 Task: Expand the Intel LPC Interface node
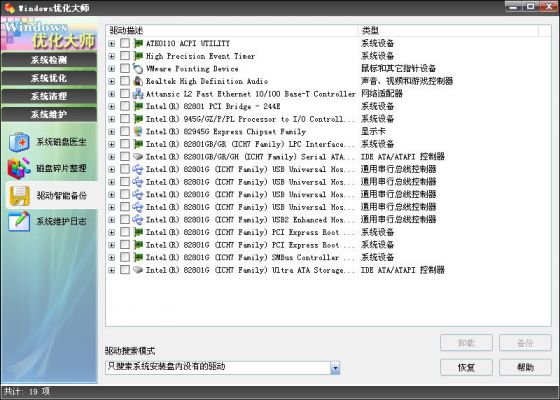pos(112,144)
